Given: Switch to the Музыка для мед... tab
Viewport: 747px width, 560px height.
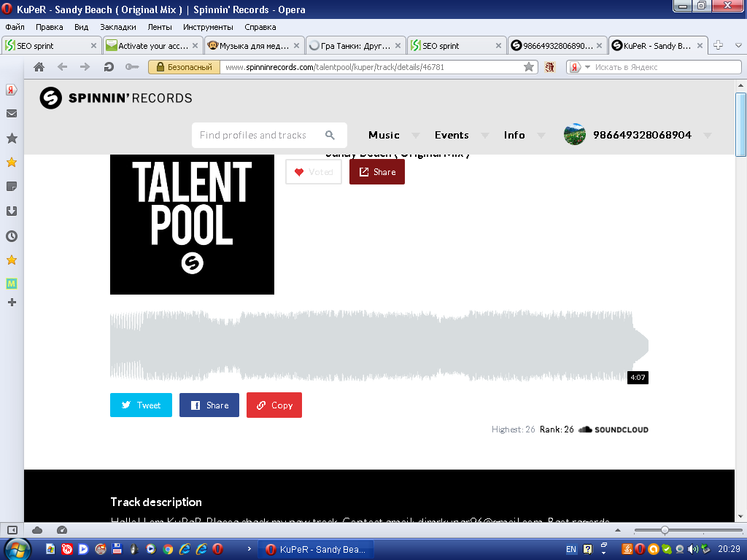Looking at the screenshot, I should coord(255,46).
